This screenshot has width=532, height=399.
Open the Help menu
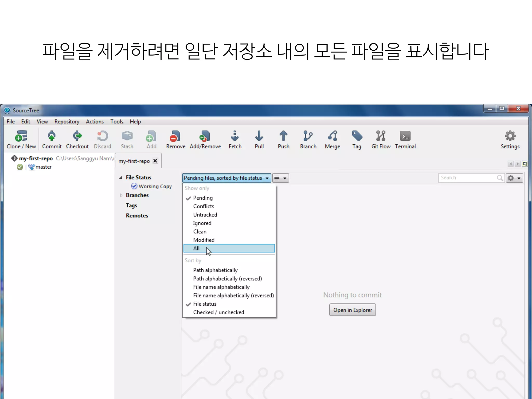point(135,122)
